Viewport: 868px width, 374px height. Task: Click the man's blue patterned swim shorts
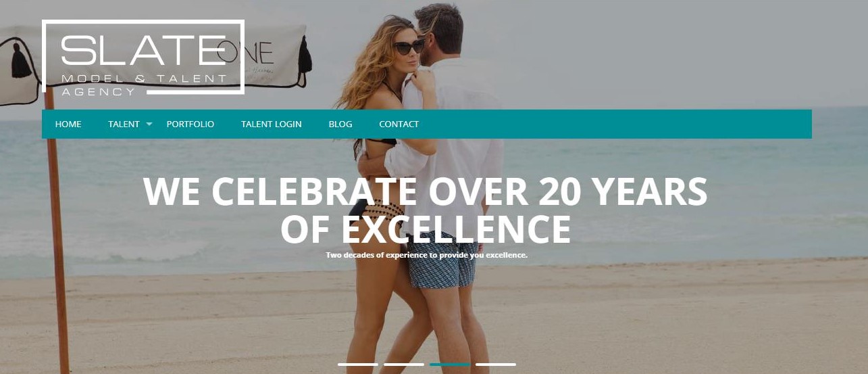click(442, 260)
